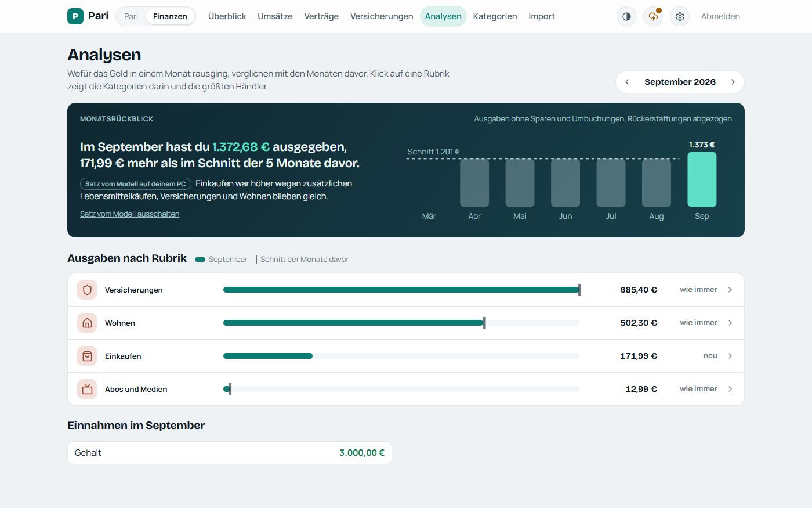The width and height of the screenshot is (812, 508).
Task: Click Abmelden to log out
Action: 720,16
